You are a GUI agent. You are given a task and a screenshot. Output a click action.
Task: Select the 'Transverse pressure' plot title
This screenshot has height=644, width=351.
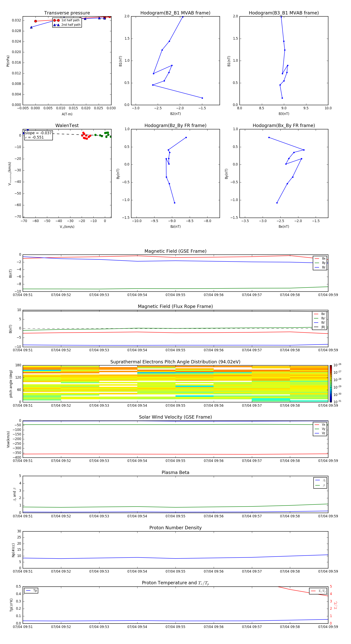pyautogui.click(x=67, y=13)
